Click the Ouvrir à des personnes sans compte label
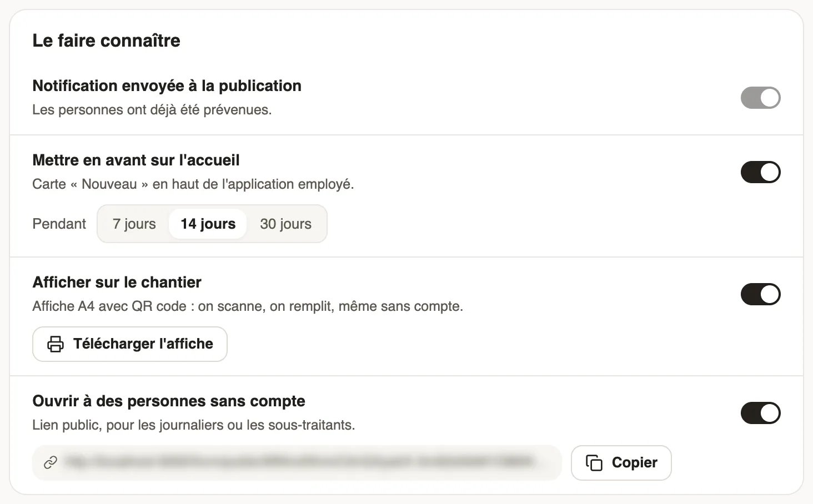The image size is (813, 504). point(169,401)
